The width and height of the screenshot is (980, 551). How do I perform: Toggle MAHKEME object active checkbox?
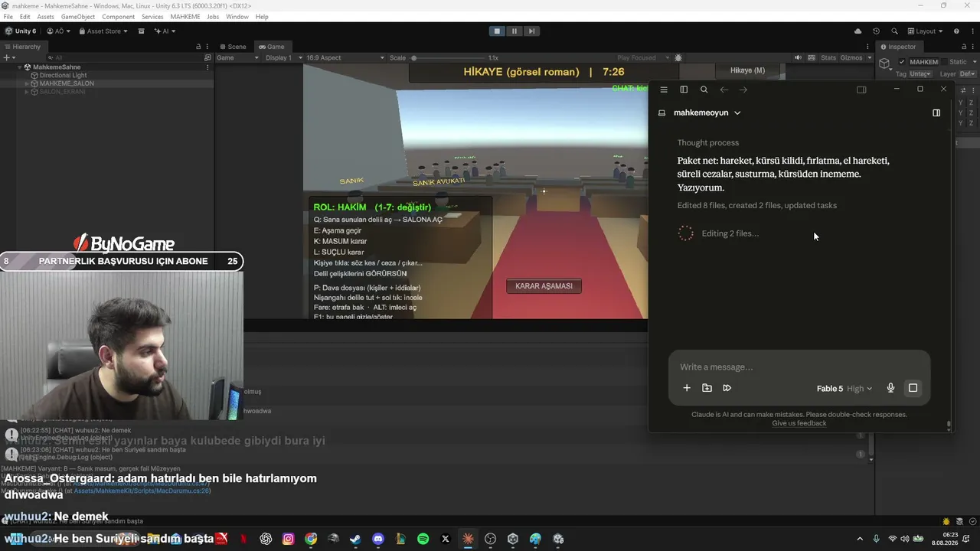902,62
